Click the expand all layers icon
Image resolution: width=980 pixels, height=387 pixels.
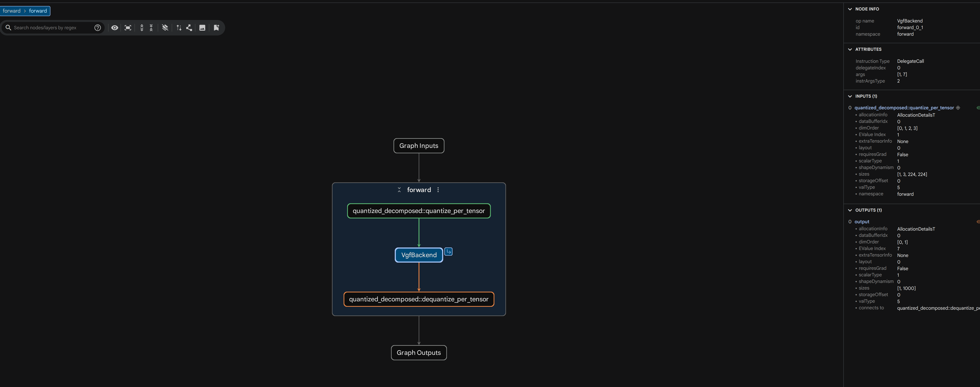click(x=141, y=27)
